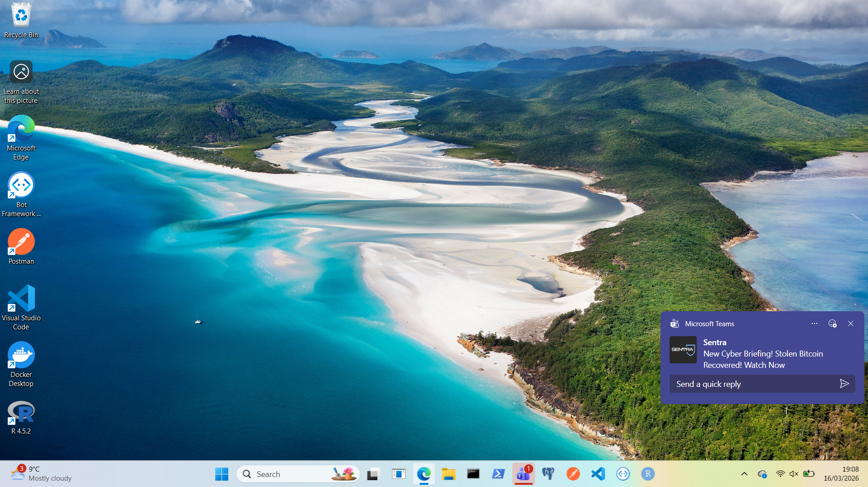
Task: Open Microsoft Edge from the taskbar
Action: 424,474
